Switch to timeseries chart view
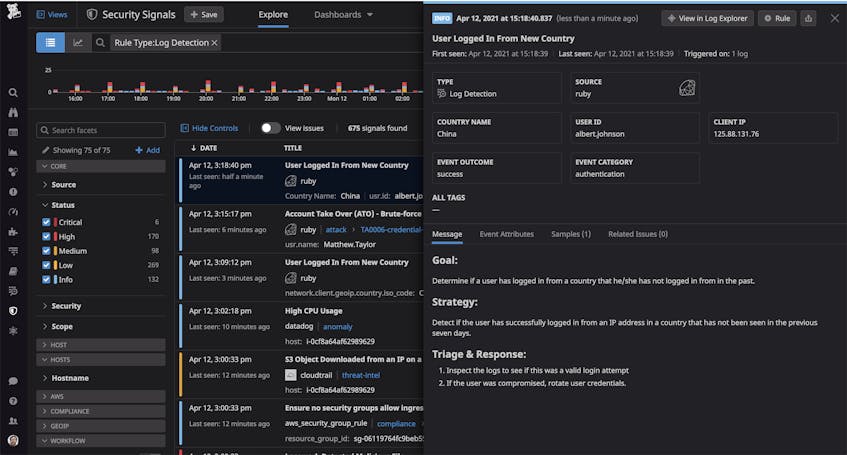The width and height of the screenshot is (847, 455). 78,43
